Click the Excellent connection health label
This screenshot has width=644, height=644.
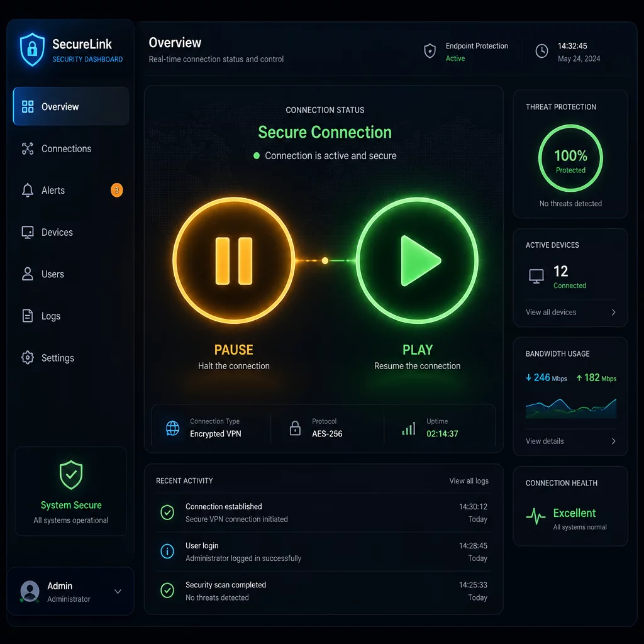(574, 513)
